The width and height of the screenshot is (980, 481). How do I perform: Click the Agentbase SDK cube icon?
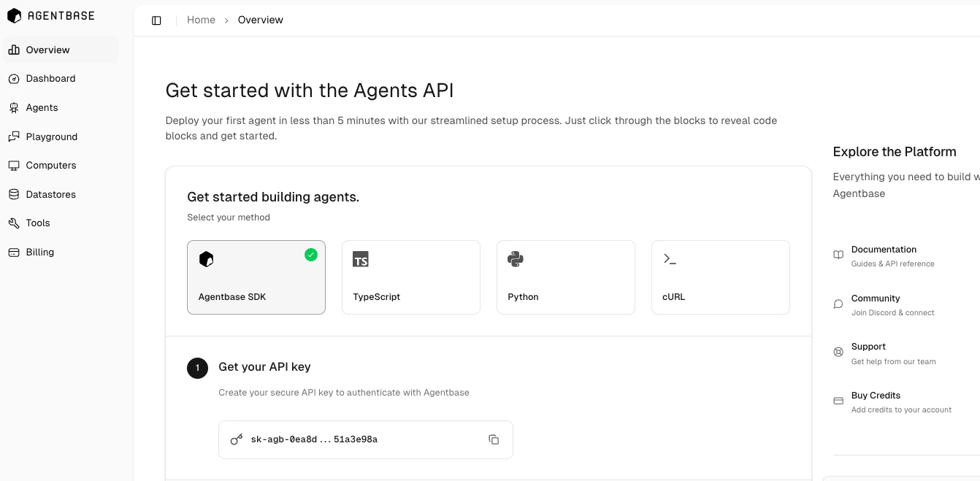(207, 259)
